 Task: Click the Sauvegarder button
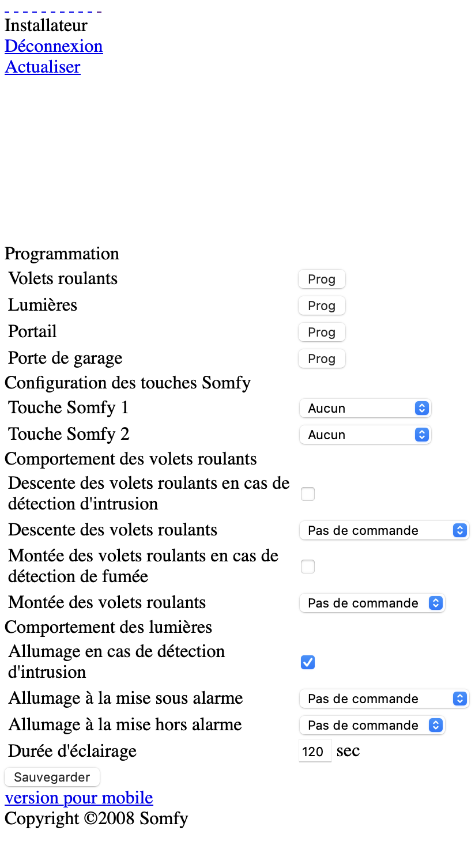click(x=52, y=777)
